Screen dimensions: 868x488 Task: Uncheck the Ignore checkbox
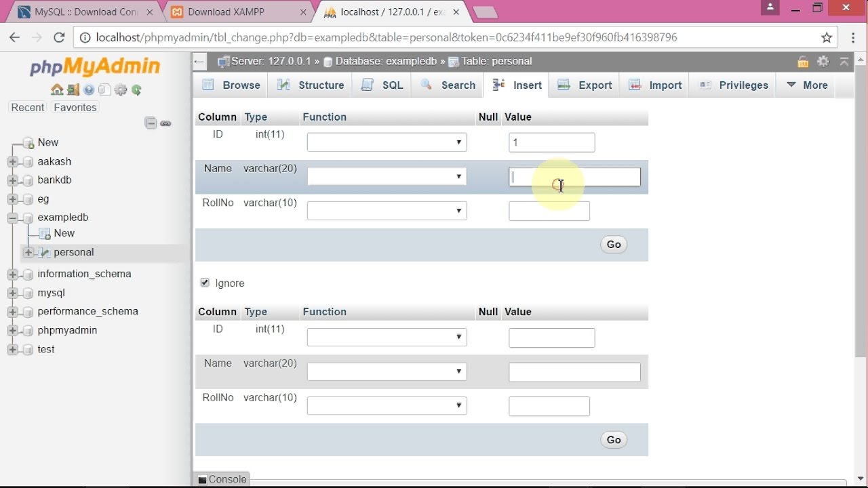205,283
